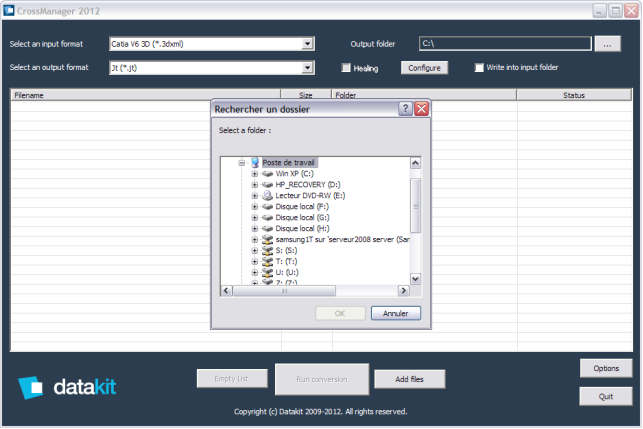Click the folder tree scroll right arrow
This screenshot has height=429, width=643.
tap(404, 291)
